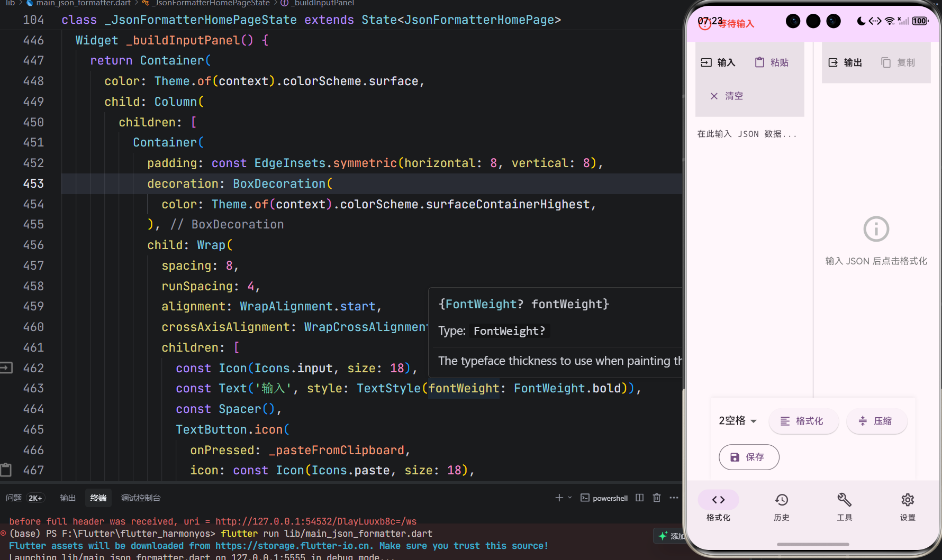Click the clipboard icon glyph in gutter line 467

click(6, 470)
